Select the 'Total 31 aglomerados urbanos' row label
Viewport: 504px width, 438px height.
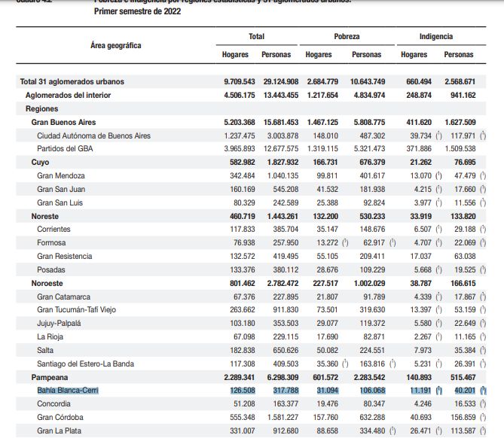pyautogui.click(x=72, y=81)
